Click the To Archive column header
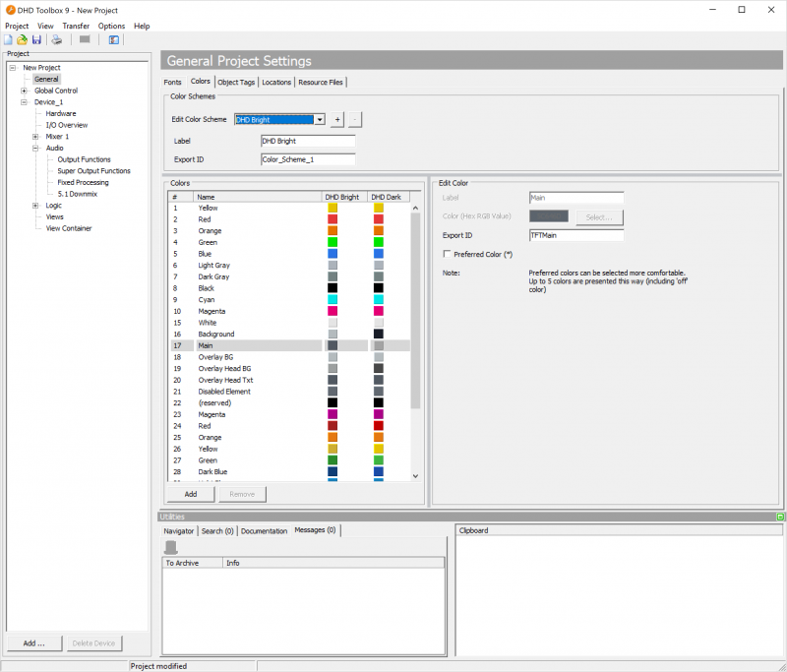 pyautogui.click(x=193, y=563)
